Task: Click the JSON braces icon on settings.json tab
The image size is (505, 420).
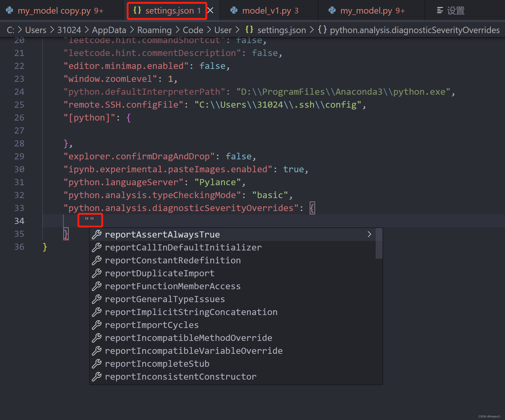Action: click(137, 10)
